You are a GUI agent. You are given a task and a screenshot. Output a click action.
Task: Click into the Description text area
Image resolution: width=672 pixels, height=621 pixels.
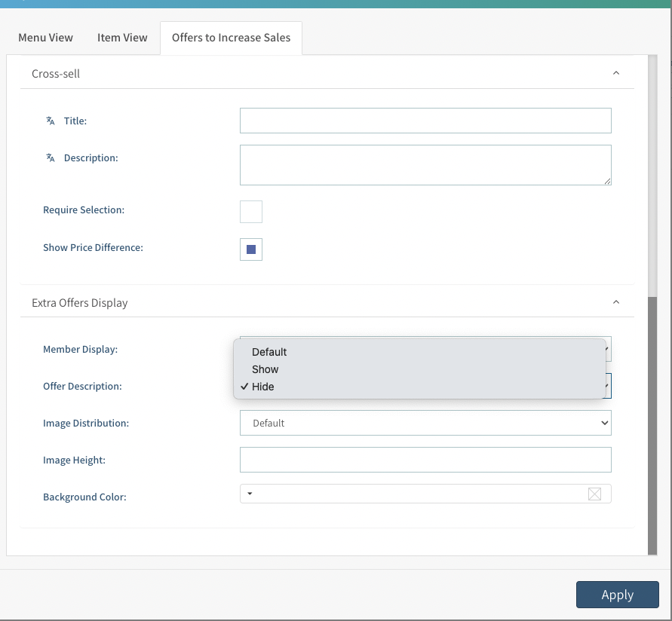[425, 165]
